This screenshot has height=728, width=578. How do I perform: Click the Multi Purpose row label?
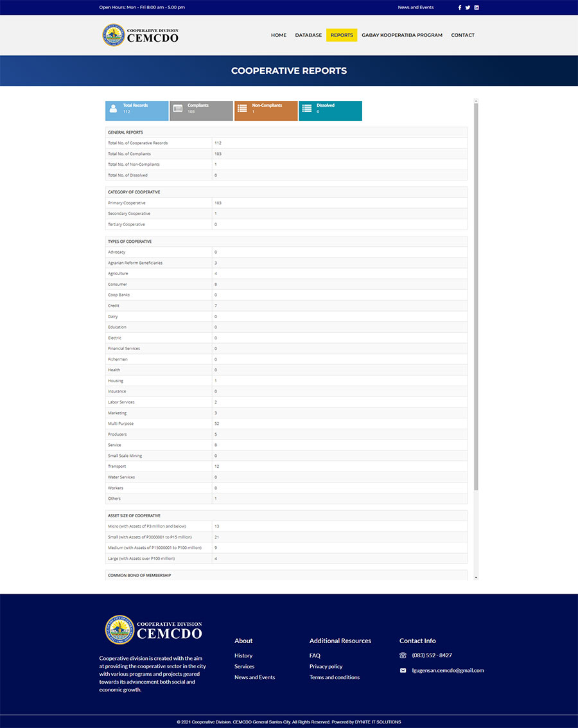coord(121,423)
